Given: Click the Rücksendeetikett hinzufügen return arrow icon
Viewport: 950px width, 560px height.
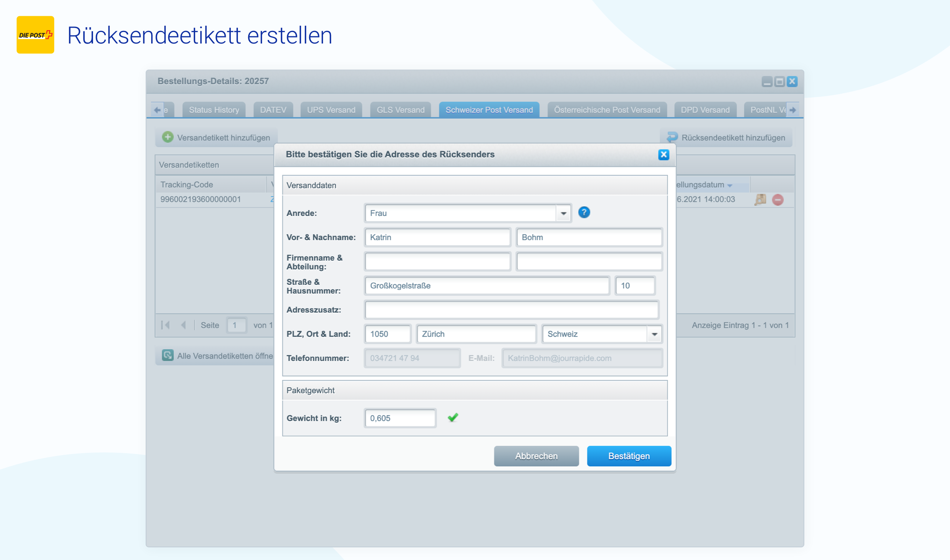Looking at the screenshot, I should coord(672,137).
